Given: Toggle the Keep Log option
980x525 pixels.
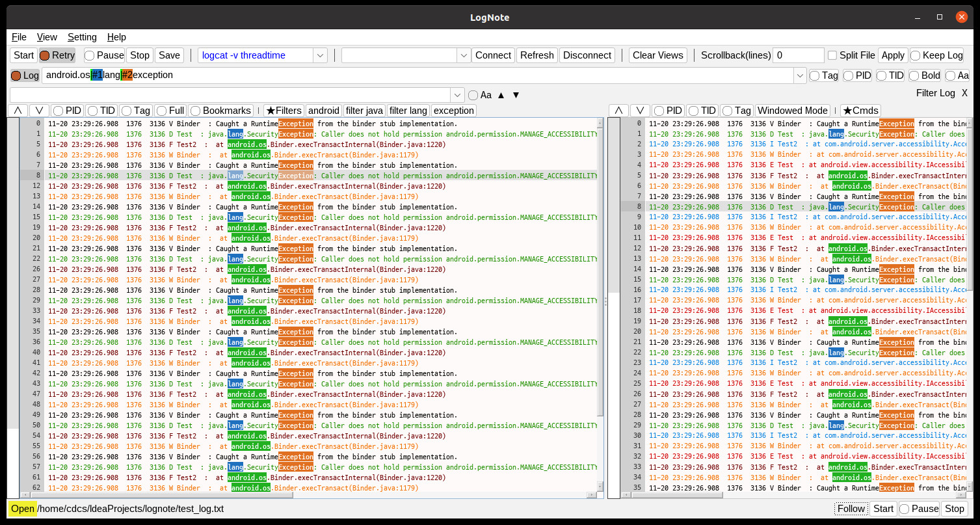Looking at the screenshot, I should tap(936, 55).
